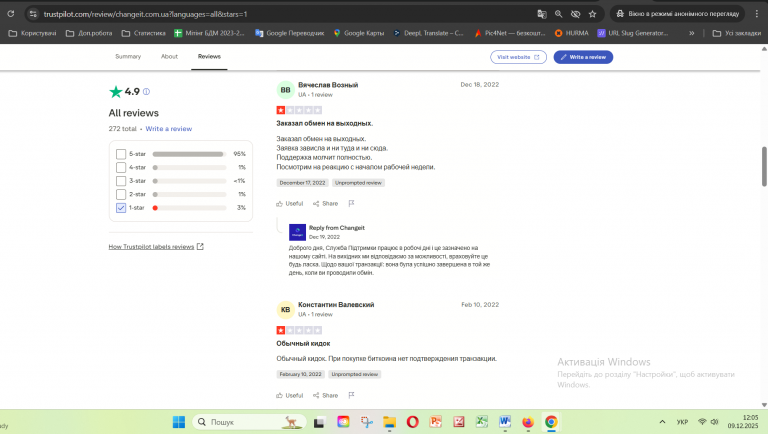Click the info icon next to 4.9 rating
The image size is (768, 434).
146,92
